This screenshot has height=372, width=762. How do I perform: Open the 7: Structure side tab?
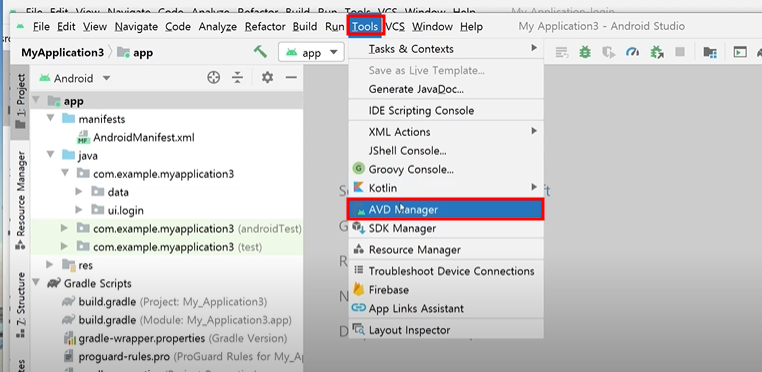coord(20,306)
